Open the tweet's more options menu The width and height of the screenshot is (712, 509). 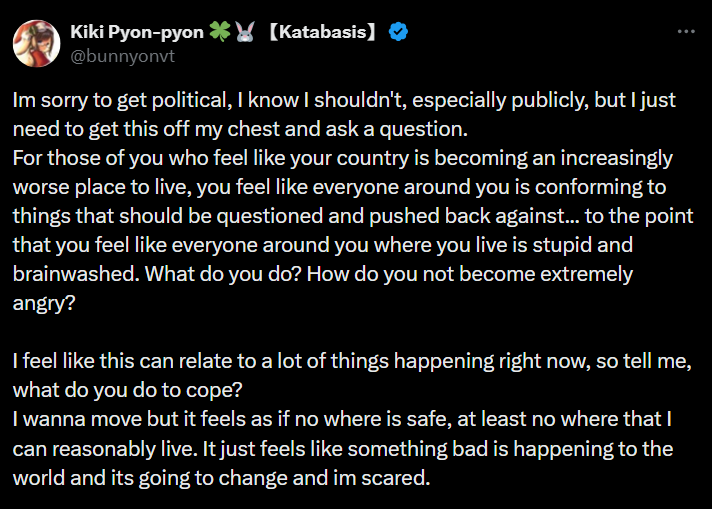coord(686,32)
